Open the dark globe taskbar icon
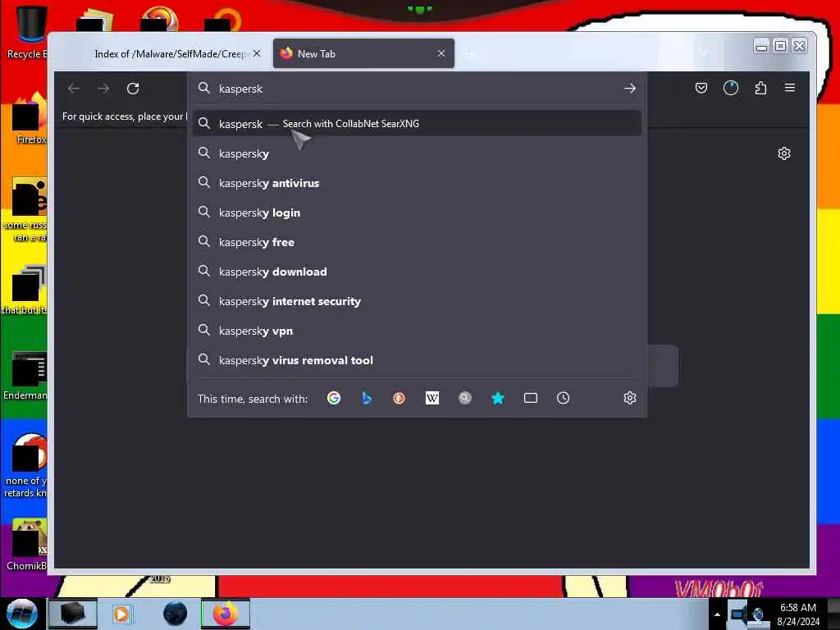Viewport: 840px width, 630px height. (175, 614)
